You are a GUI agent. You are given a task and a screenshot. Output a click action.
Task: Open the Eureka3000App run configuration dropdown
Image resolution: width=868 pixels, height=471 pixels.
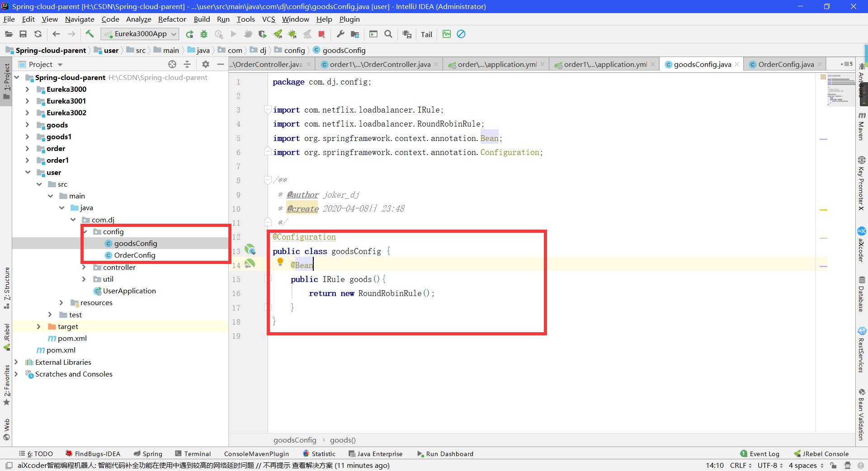140,34
